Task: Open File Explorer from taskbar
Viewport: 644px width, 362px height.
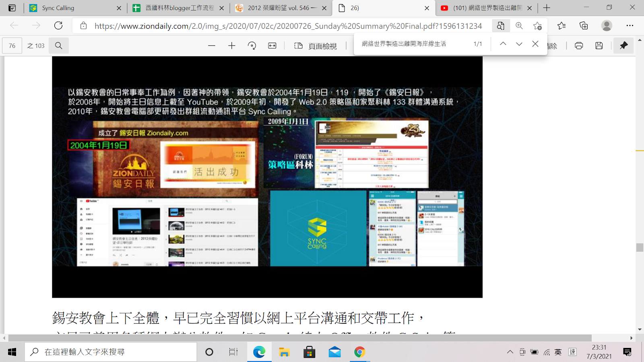Action: point(284,352)
